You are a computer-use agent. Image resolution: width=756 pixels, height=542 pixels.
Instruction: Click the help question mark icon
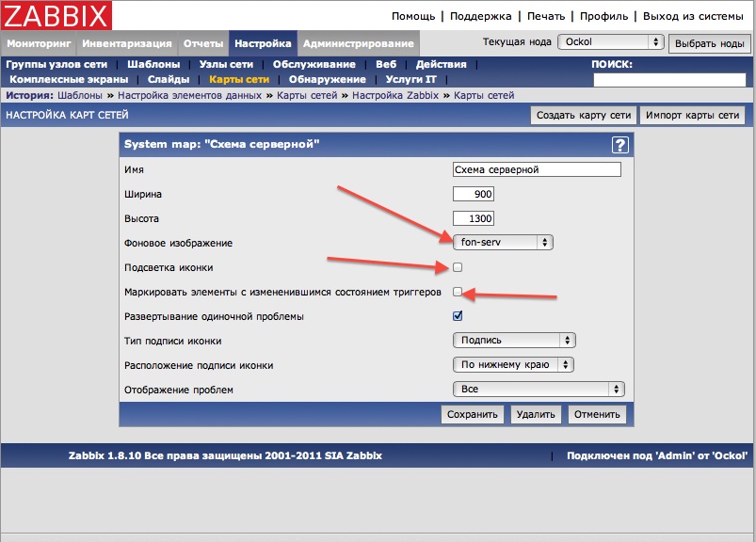tap(619, 144)
